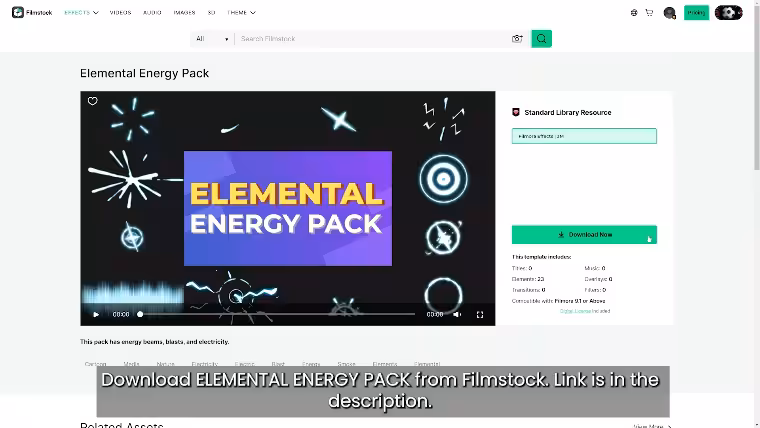This screenshot has width=760, height=428.
Task: Click the 'Elements: 23' text
Action: [528, 279]
